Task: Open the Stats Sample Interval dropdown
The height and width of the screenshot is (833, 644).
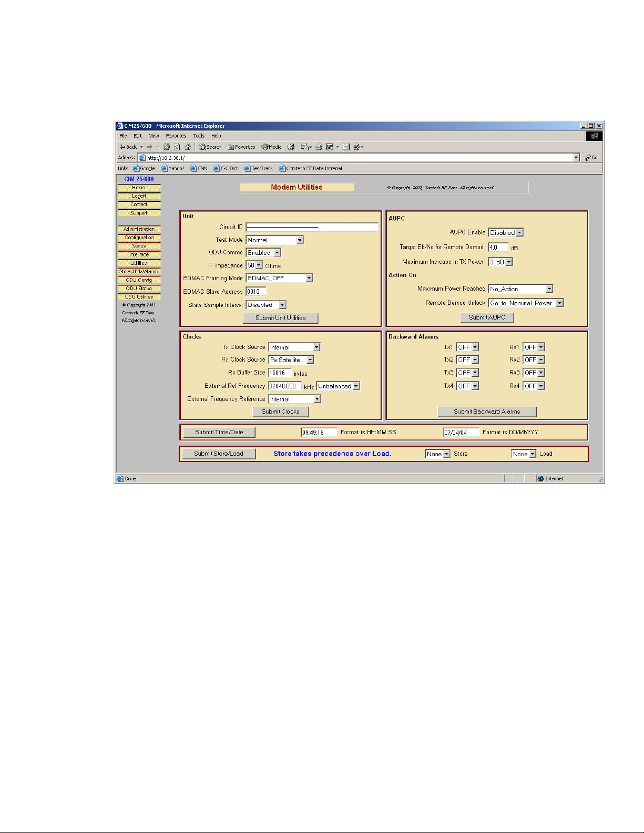Action: (x=266, y=305)
